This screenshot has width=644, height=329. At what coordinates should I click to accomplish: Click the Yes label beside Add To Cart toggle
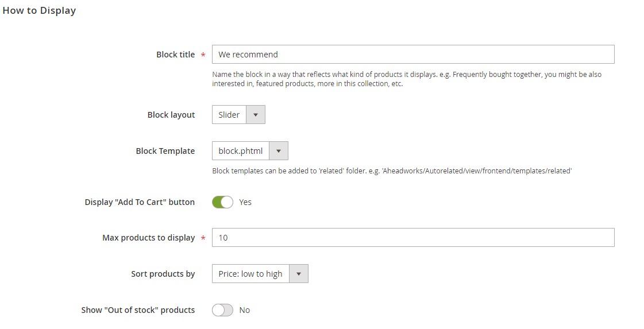pos(245,202)
